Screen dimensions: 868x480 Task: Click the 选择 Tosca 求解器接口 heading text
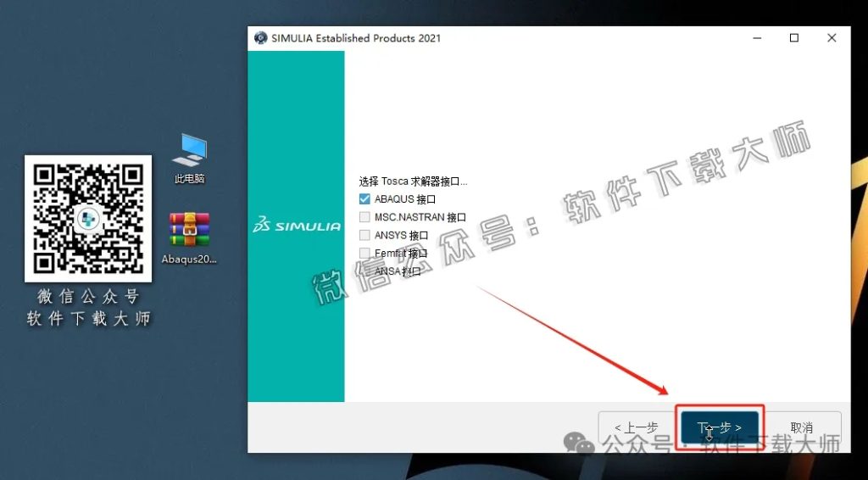pos(413,181)
